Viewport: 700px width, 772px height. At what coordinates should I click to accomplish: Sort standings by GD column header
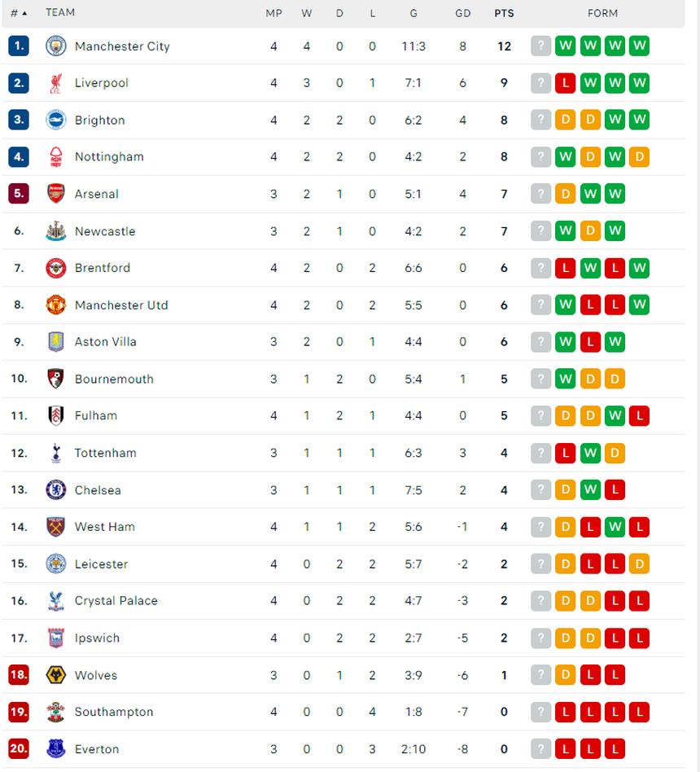pos(462,13)
